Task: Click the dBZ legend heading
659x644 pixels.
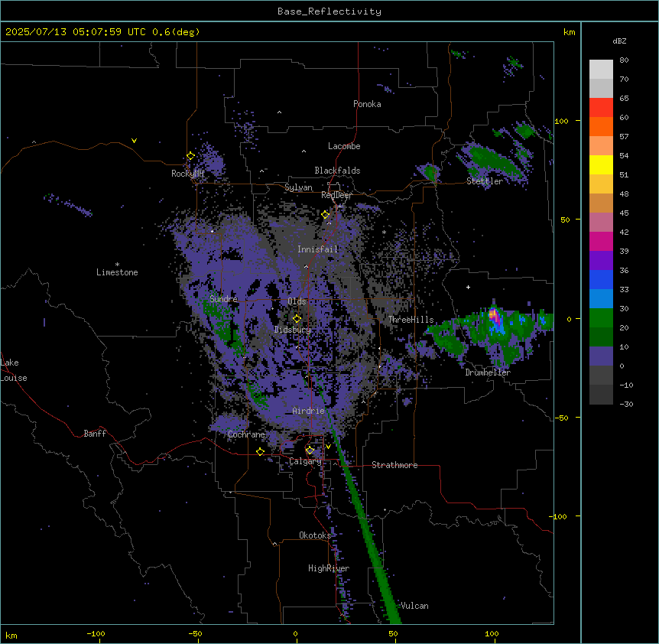Action: 619,41
